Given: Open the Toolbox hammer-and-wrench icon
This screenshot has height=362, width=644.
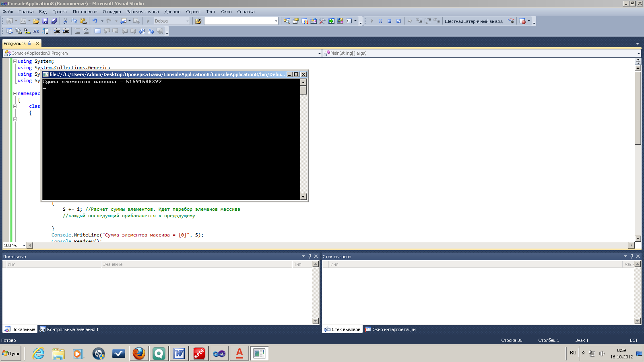Looking at the screenshot, I should point(322,21).
